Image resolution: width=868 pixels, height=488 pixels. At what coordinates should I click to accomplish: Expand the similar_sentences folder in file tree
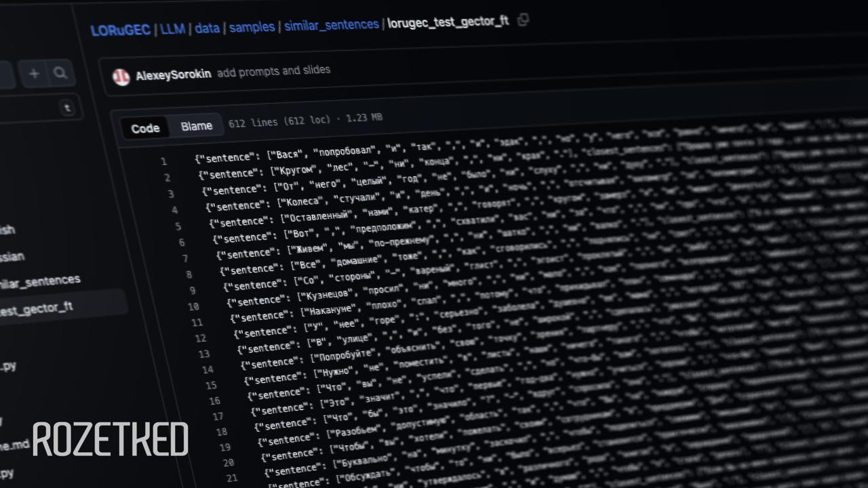click(39, 281)
